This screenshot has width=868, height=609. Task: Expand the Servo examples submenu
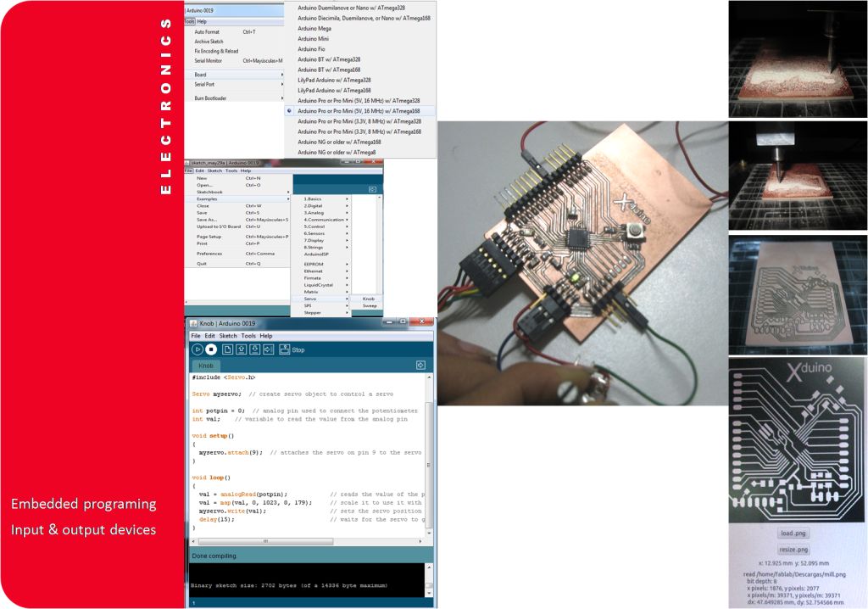tap(321, 299)
